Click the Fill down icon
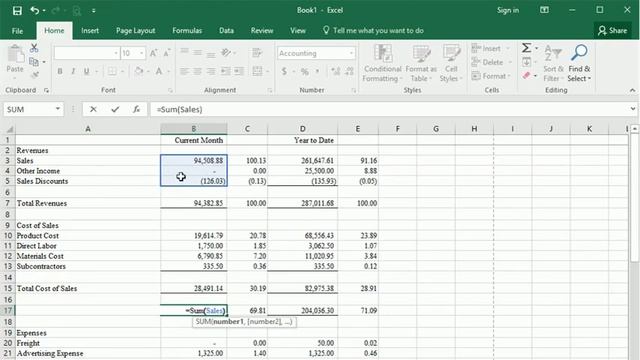 click(527, 62)
